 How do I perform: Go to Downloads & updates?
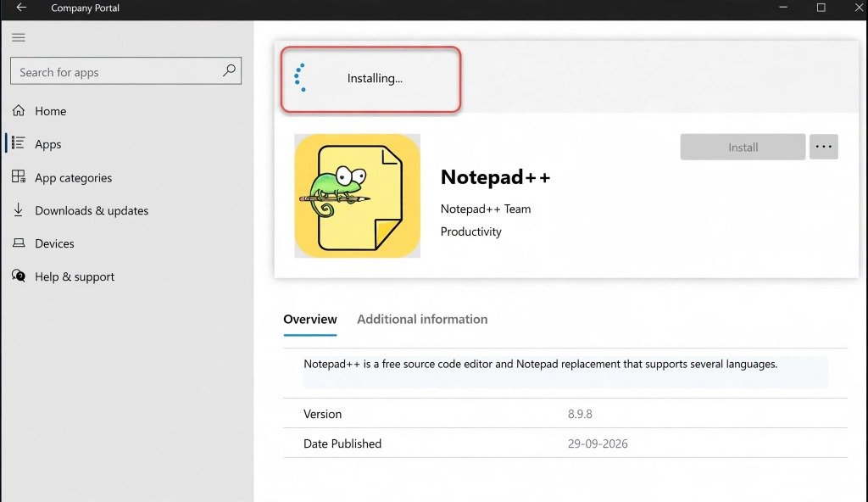pos(92,210)
